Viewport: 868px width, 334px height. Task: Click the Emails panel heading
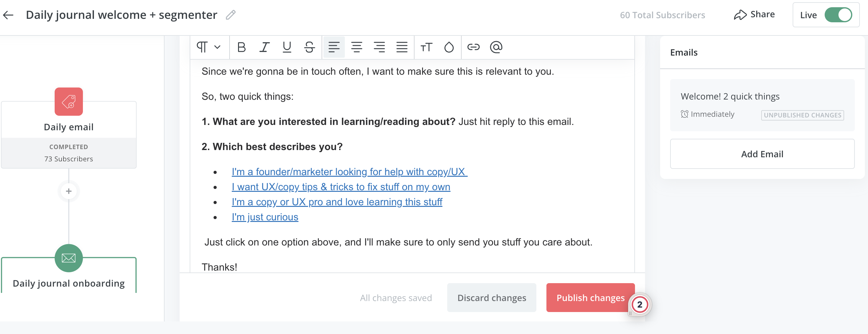tap(684, 52)
